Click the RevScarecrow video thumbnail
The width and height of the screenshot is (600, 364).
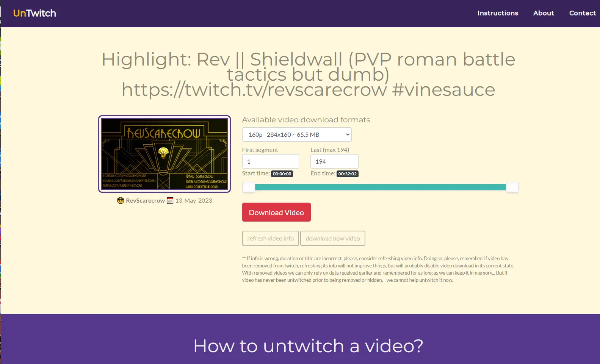164,154
